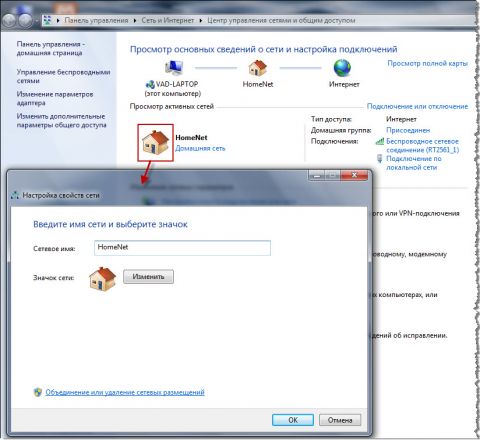Click the network icon preview next to Изменить

click(102, 279)
